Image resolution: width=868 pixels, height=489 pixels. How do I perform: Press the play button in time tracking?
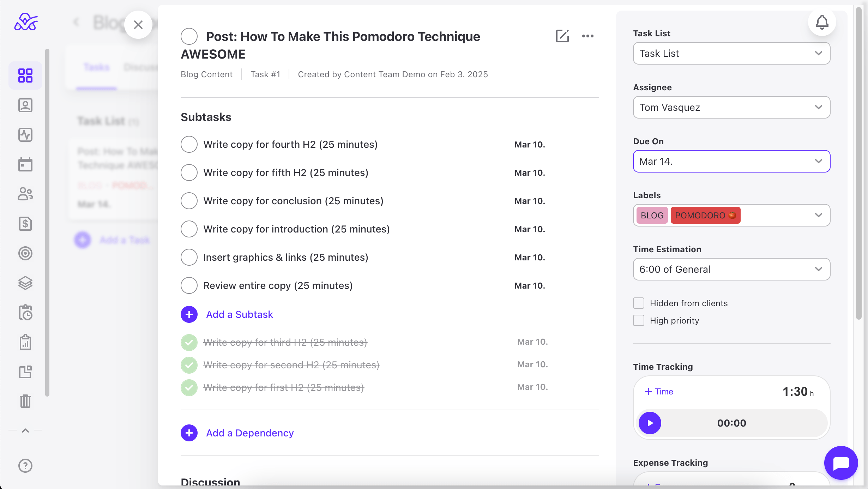(650, 423)
